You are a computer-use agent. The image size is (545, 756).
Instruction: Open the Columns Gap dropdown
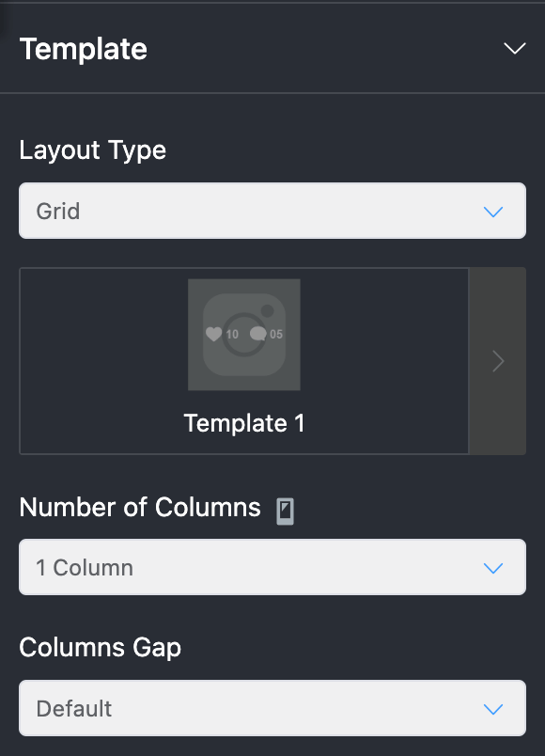(x=272, y=708)
